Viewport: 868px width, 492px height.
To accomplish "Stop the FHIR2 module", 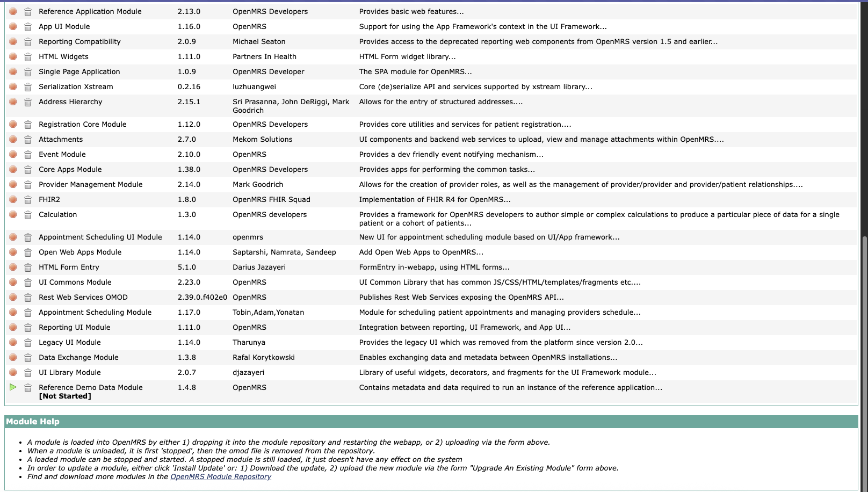I will [13, 199].
